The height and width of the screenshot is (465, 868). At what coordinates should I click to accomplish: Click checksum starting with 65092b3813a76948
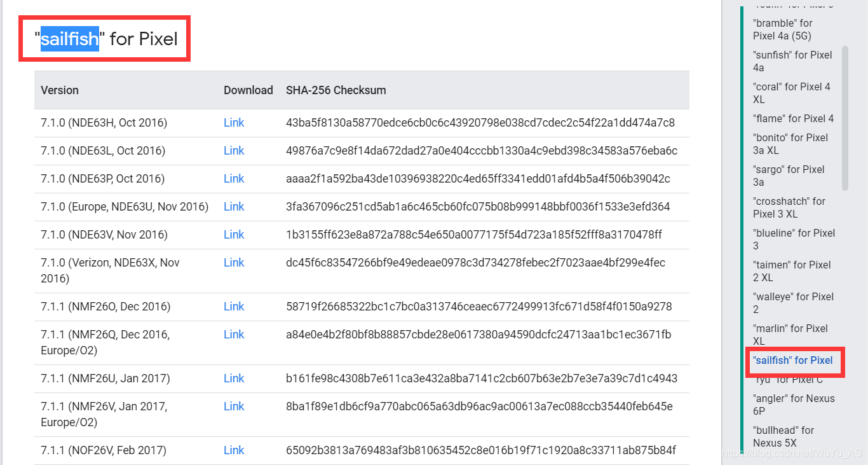click(x=481, y=450)
